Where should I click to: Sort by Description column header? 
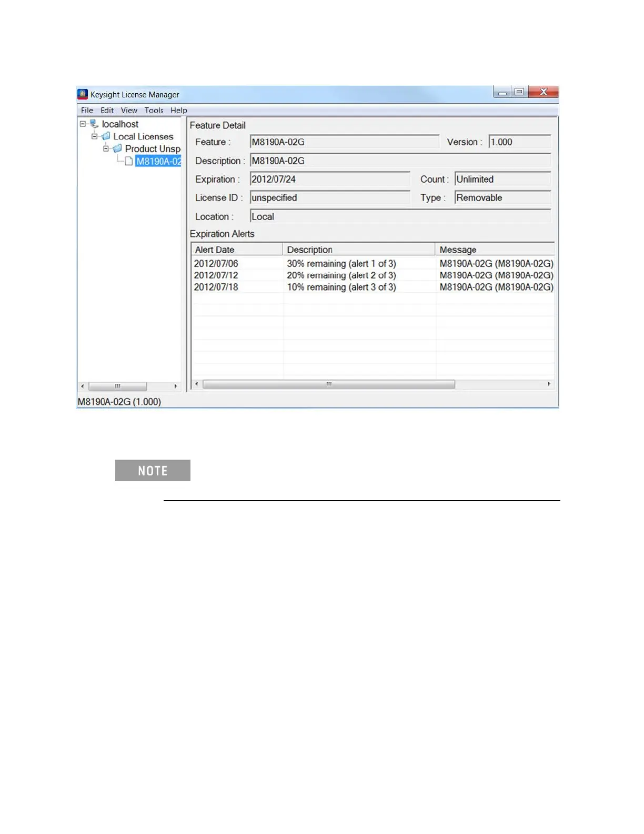coord(359,250)
